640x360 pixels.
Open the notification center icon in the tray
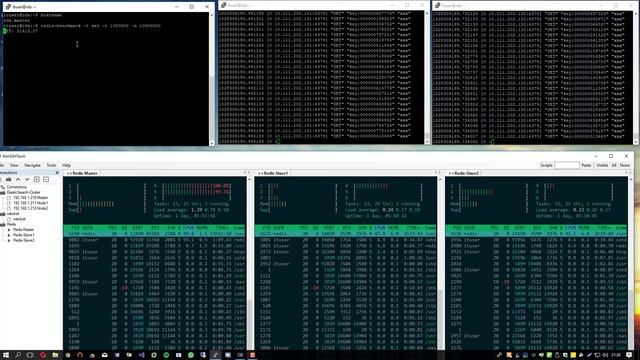[x=629, y=355]
